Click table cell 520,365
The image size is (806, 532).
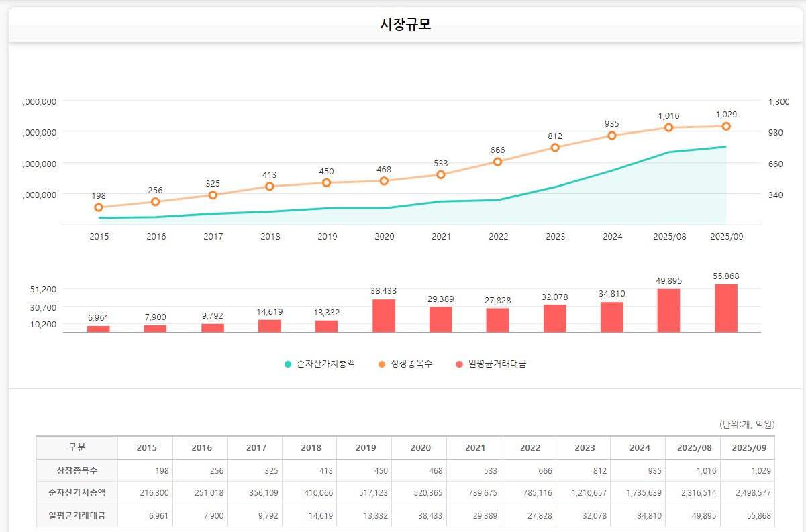click(420, 493)
